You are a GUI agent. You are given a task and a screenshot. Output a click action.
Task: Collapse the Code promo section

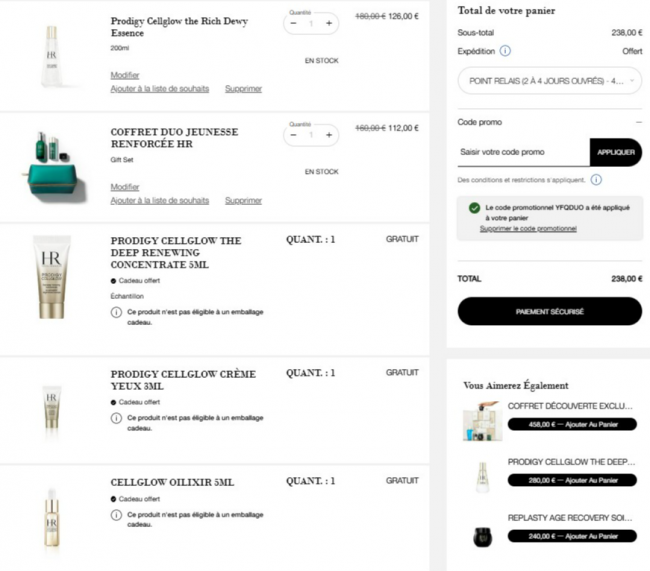coord(638,122)
